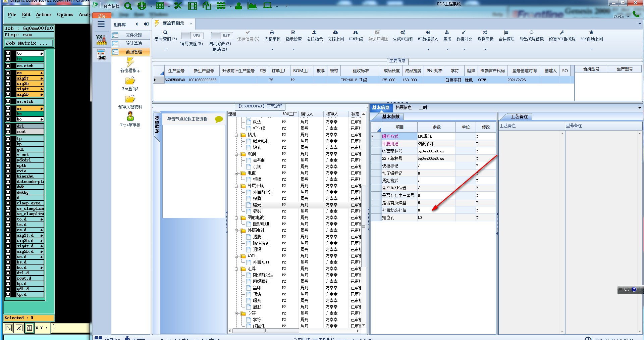Open the Options menu in Graphic Editor
The image size is (644, 340).
[x=65, y=14]
